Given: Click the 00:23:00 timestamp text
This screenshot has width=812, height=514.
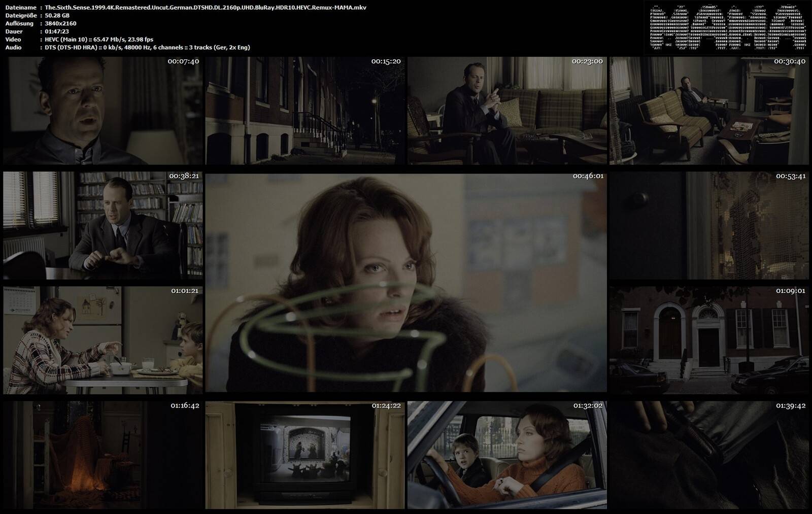Looking at the screenshot, I should tap(587, 61).
